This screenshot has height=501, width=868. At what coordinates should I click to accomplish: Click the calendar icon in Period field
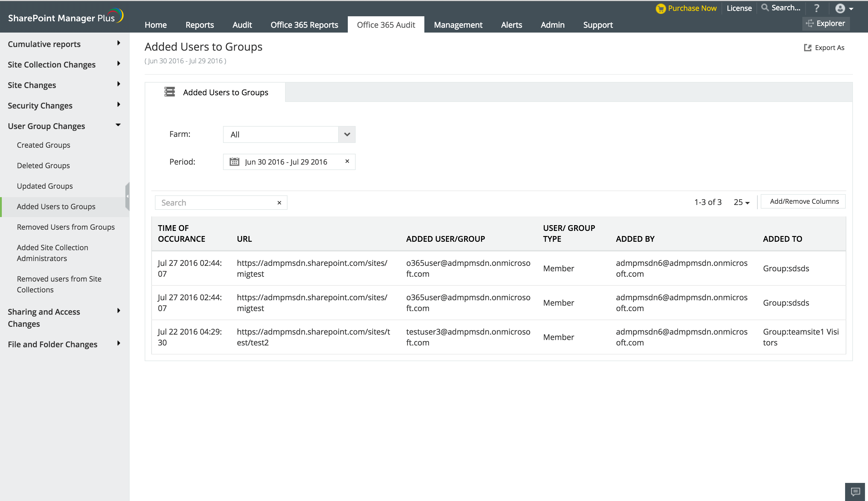[234, 162]
